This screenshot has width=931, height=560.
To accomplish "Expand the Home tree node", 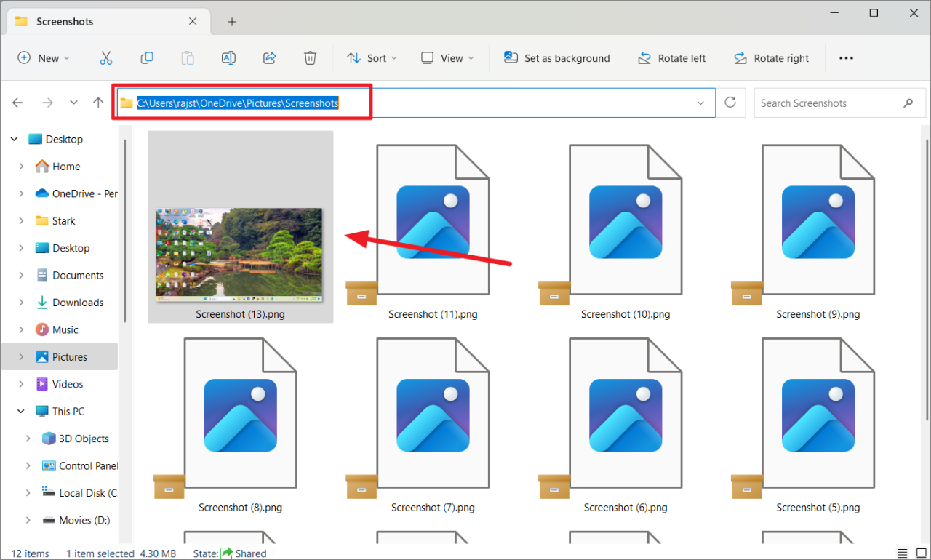I will [x=22, y=167].
